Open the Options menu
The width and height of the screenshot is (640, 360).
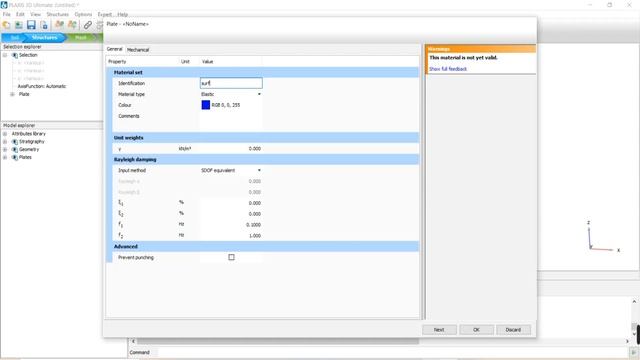(x=83, y=14)
